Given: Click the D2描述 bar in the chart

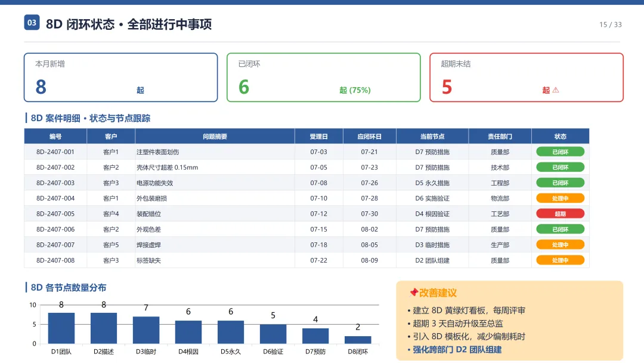Looking at the screenshot, I should pyautogui.click(x=104, y=328).
